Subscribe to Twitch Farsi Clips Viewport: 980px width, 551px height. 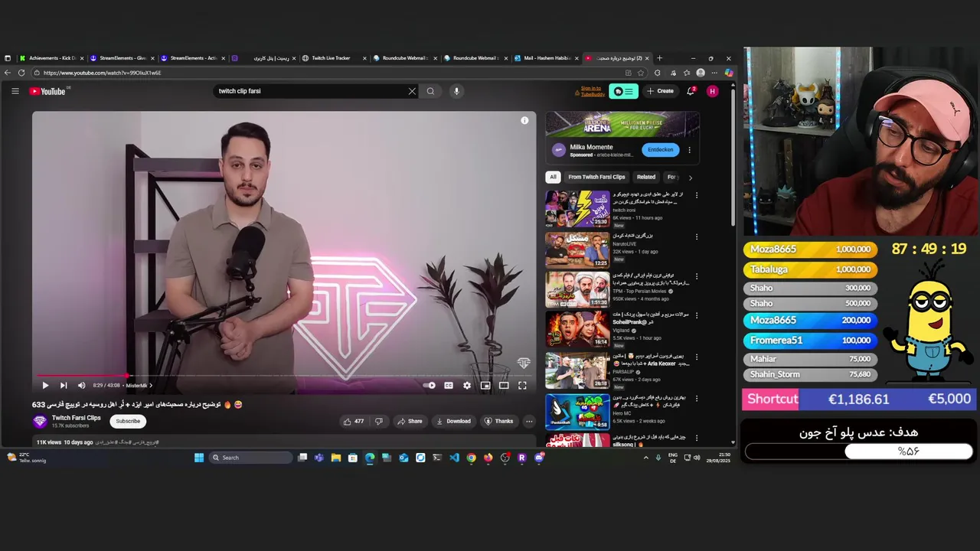pyautogui.click(x=128, y=421)
